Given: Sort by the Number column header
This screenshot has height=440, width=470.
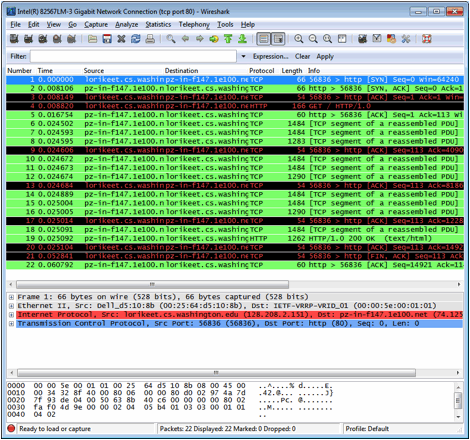Looking at the screenshot, I should point(19,71).
